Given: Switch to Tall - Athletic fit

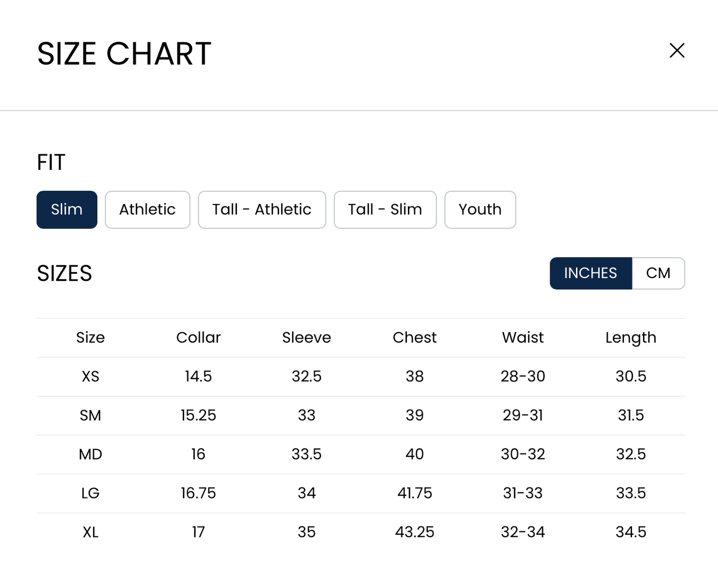Looking at the screenshot, I should coord(262,210).
